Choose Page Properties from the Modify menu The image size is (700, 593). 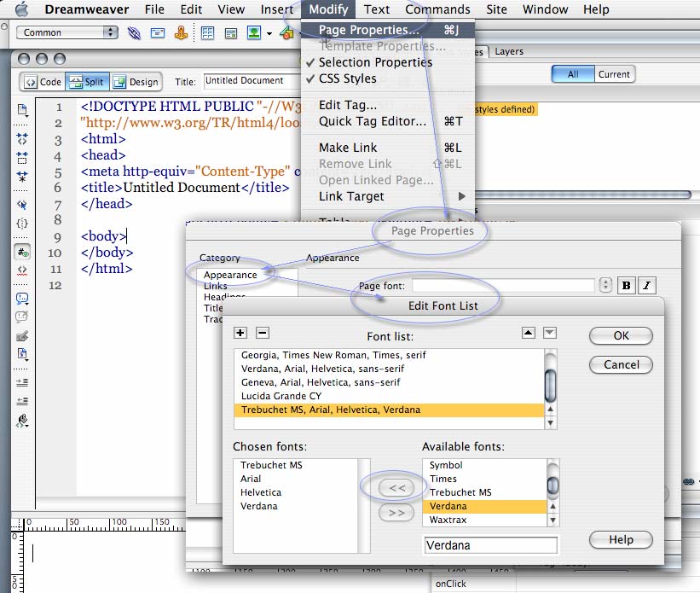coord(387,30)
